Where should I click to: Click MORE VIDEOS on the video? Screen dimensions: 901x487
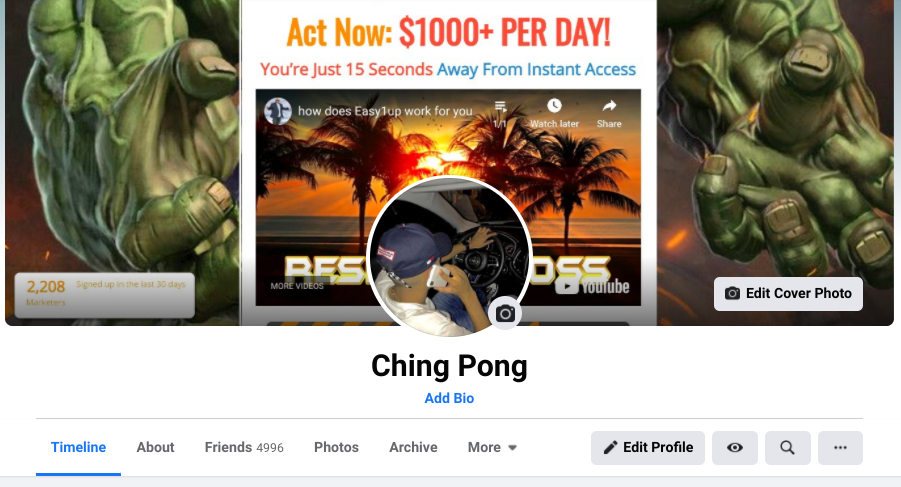pos(297,286)
